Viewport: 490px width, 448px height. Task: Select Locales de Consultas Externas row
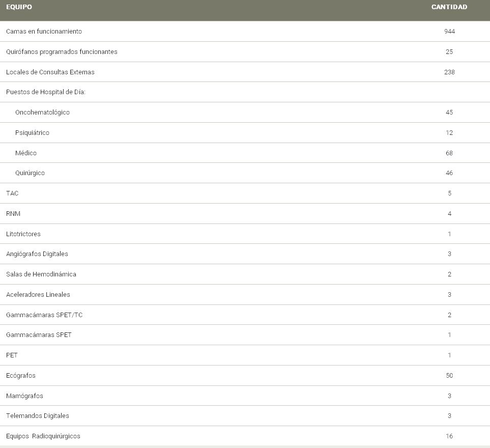coord(50,72)
